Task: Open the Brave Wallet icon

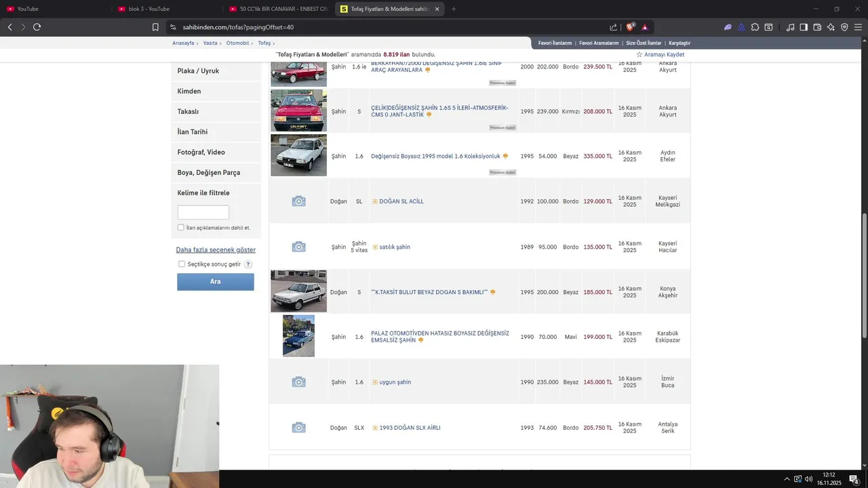Action: pyautogui.click(x=817, y=27)
